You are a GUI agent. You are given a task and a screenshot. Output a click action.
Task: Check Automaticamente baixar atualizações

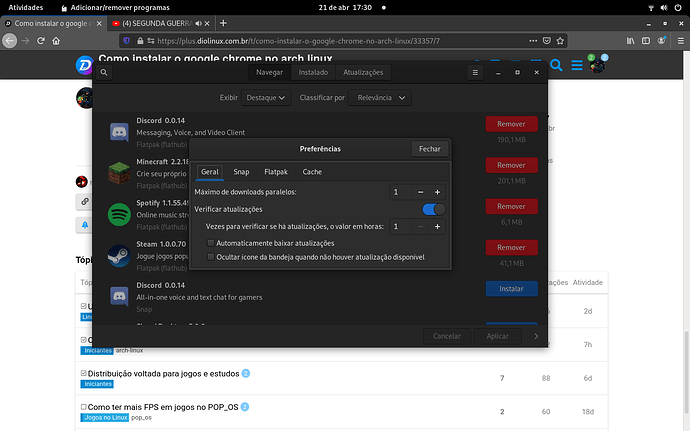pyautogui.click(x=211, y=243)
